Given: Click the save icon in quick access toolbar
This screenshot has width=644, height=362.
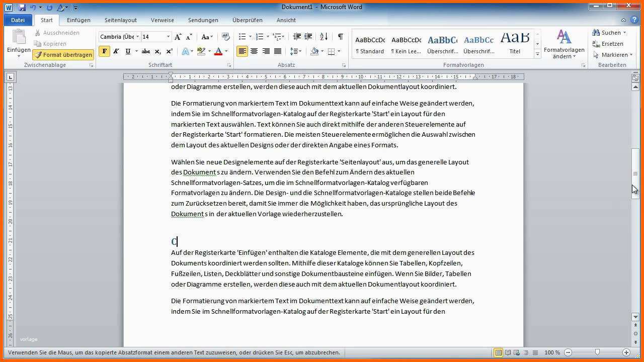Looking at the screenshot, I should (22, 8).
